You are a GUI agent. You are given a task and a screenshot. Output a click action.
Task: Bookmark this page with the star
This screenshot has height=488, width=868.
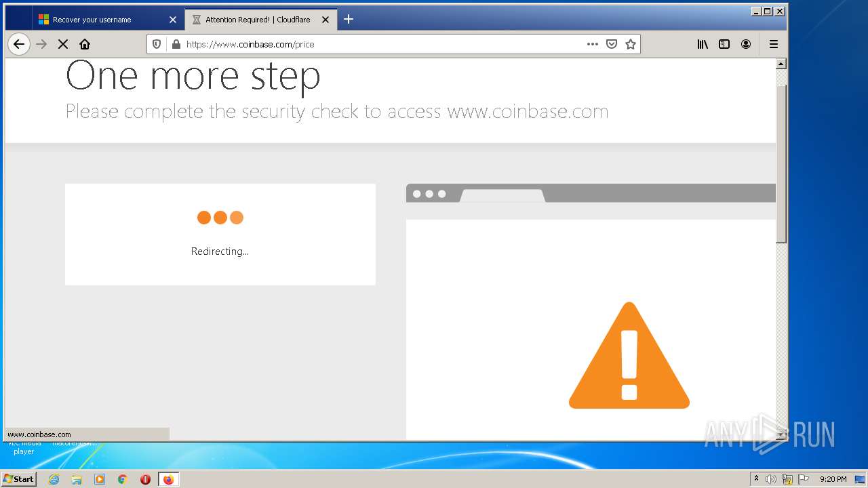(631, 44)
